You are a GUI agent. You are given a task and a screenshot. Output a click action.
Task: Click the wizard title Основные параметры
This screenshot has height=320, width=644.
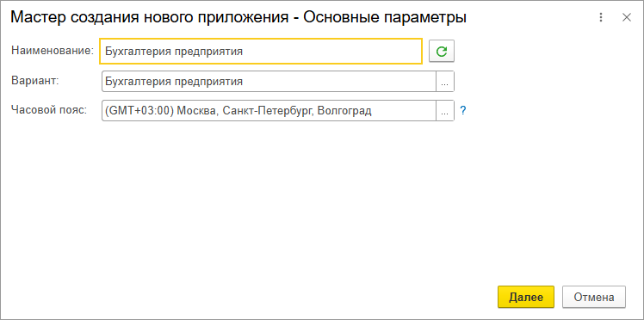tap(385, 18)
